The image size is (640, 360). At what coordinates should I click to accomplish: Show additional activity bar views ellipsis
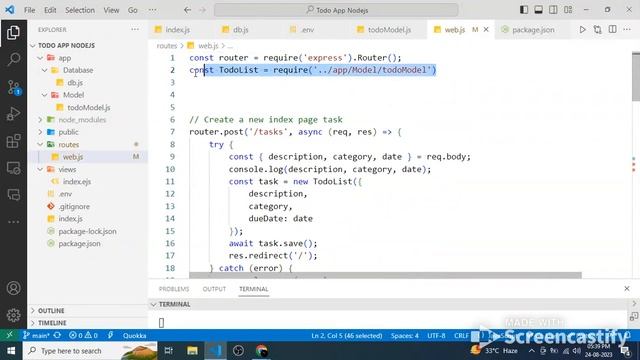(13, 222)
